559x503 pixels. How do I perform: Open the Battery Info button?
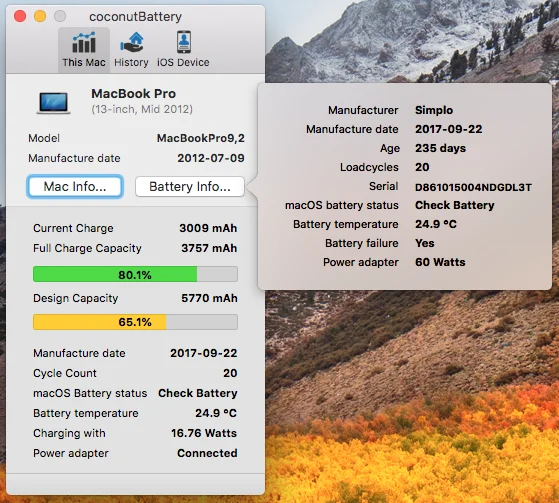tap(190, 186)
